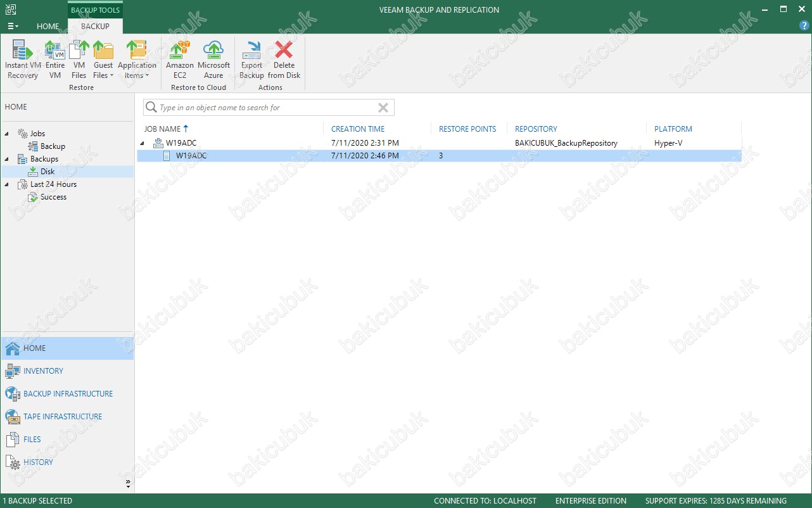Viewport: 812px width, 508px height.
Task: Click Delete from Disk
Action: [284, 60]
